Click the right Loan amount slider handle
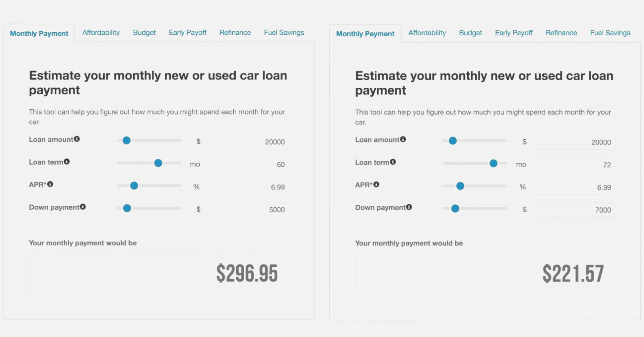The width and height of the screenshot is (644, 337). (453, 141)
